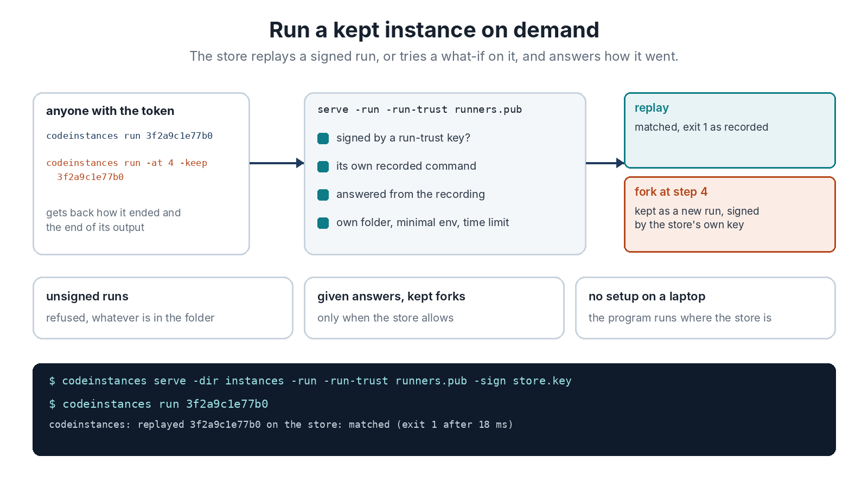Select the heading 'anyone with the token'

click(110, 111)
